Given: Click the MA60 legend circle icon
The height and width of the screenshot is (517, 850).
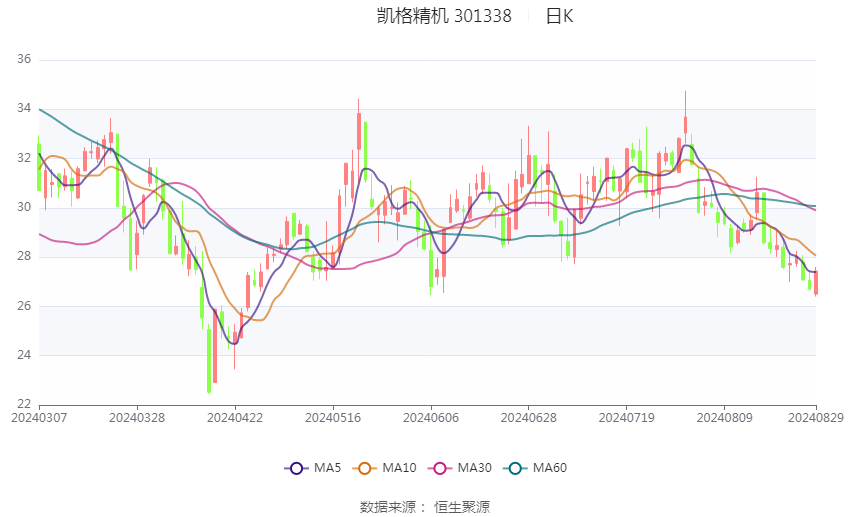Looking at the screenshot, I should click(516, 468).
